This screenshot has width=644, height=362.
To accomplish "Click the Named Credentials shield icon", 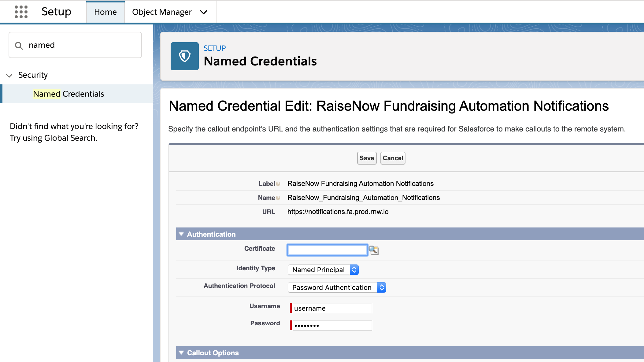I will click(185, 56).
